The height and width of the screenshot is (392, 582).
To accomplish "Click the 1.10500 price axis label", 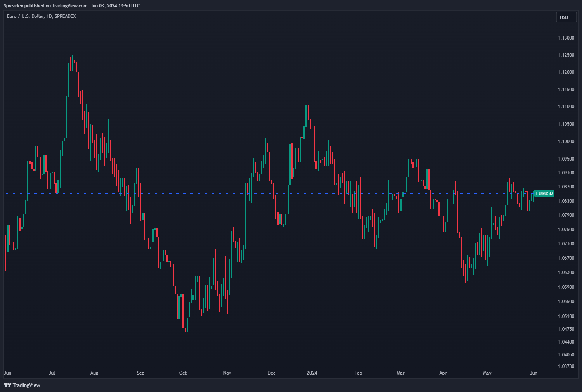I will [x=566, y=124].
